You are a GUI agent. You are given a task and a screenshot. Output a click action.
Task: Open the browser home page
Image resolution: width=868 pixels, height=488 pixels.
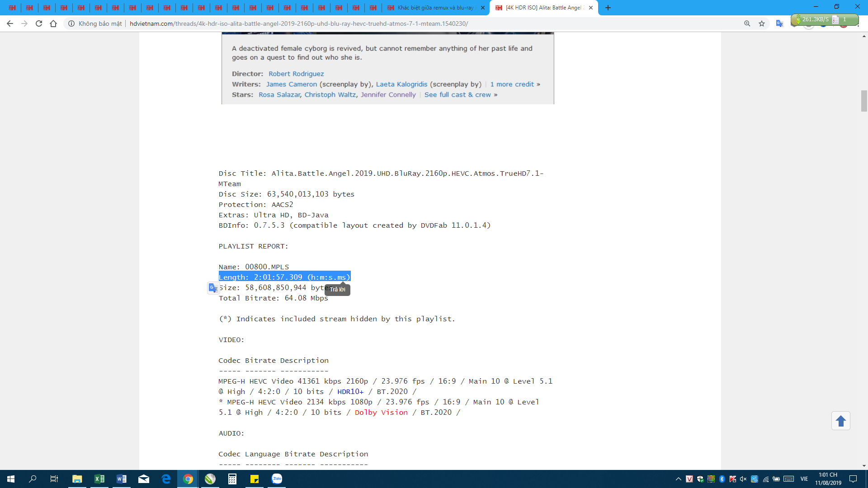(x=53, y=23)
